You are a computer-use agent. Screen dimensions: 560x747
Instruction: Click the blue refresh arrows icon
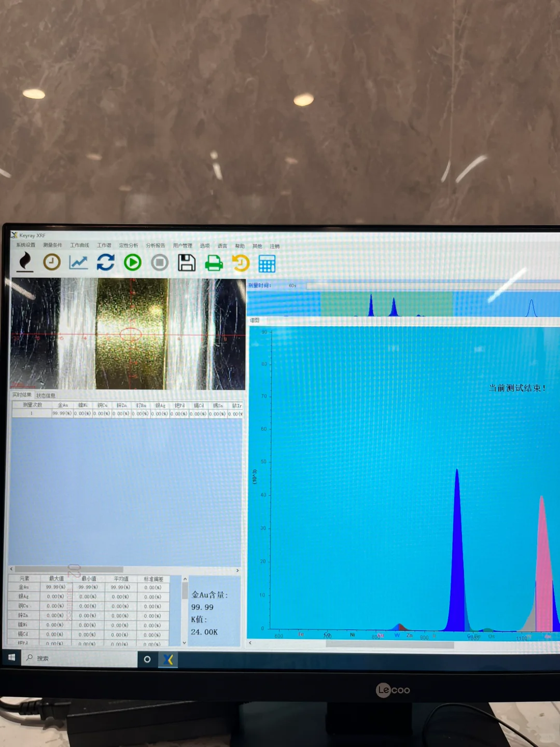pos(106,262)
